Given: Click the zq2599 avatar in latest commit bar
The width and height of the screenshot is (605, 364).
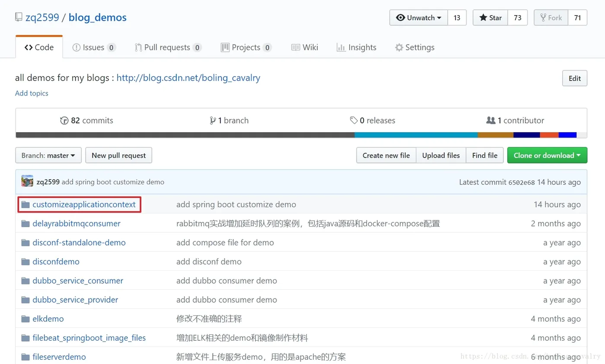Looking at the screenshot, I should (x=27, y=181).
